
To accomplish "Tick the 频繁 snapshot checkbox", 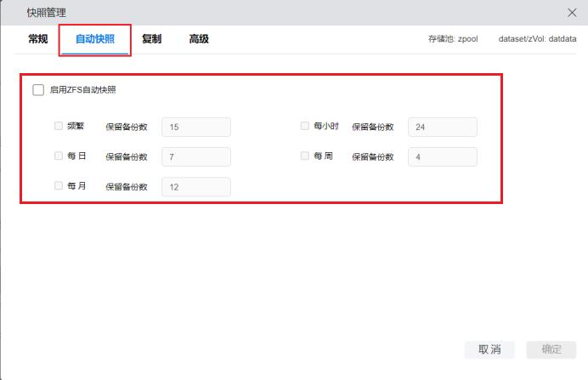I will tap(59, 126).
